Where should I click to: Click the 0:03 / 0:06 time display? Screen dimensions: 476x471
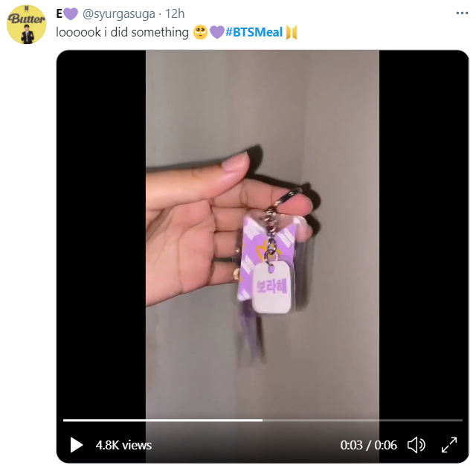pyautogui.click(x=368, y=445)
